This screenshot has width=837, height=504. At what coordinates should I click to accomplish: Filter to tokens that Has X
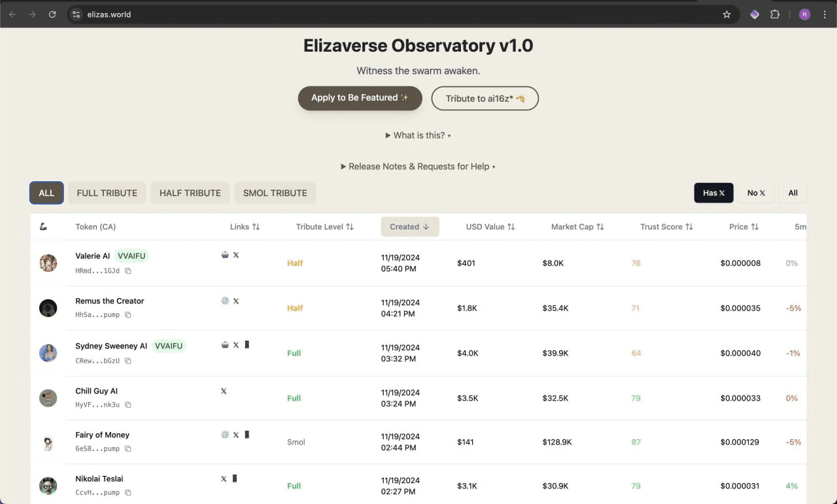coord(713,193)
